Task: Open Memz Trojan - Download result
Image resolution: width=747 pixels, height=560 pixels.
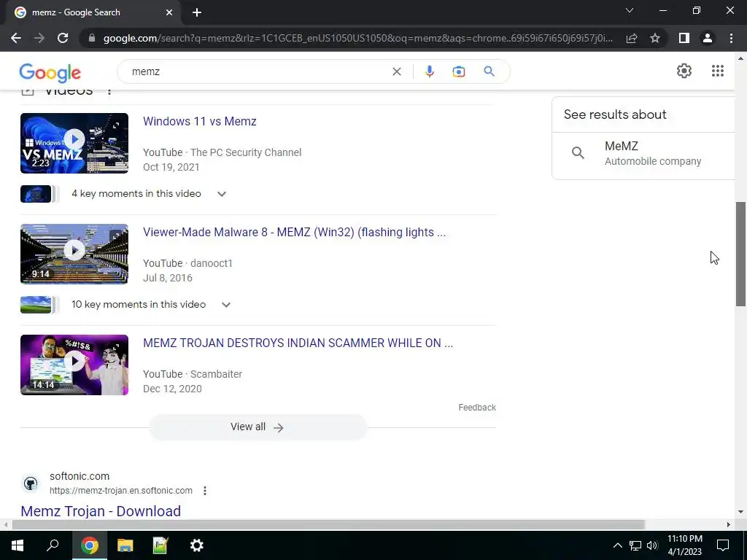Action: click(101, 511)
